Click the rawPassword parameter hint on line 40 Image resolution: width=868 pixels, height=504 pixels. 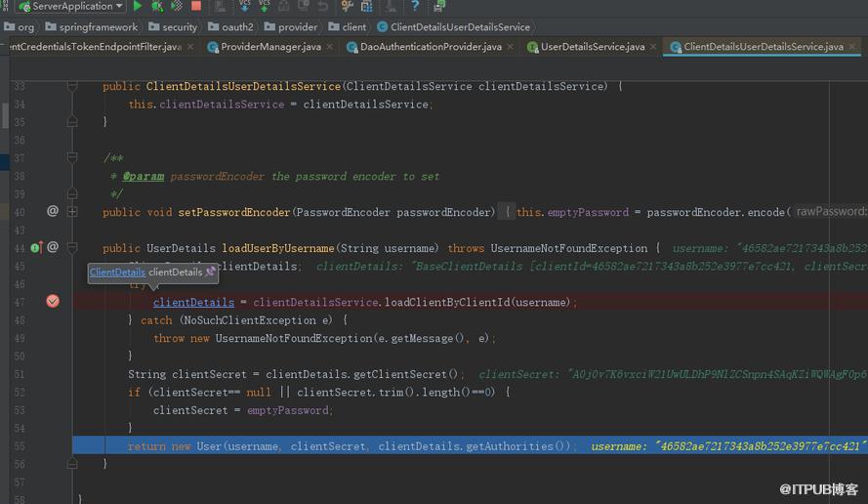[x=830, y=212]
